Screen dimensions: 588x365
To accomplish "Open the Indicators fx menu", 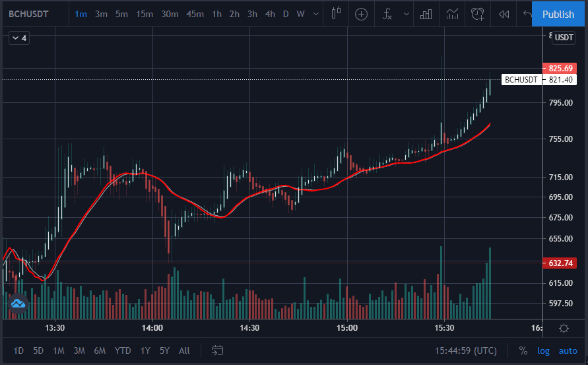I will click(387, 15).
